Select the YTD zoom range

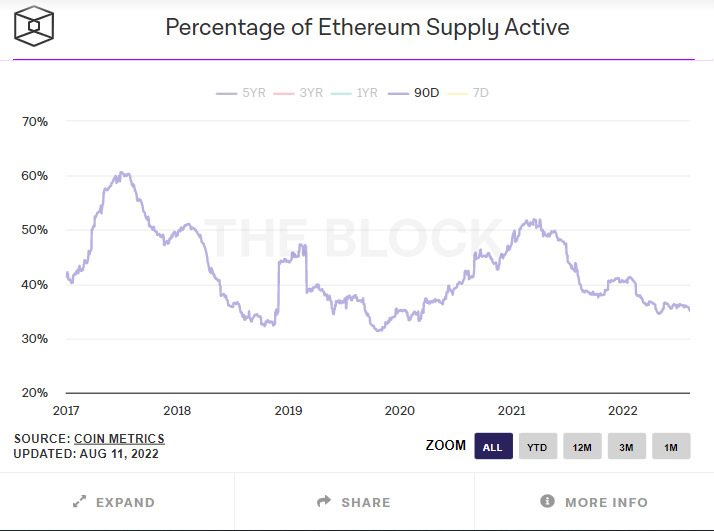point(537,446)
